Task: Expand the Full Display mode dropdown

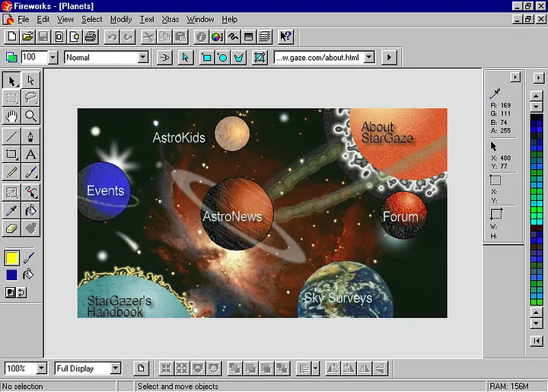Action: coord(115,368)
